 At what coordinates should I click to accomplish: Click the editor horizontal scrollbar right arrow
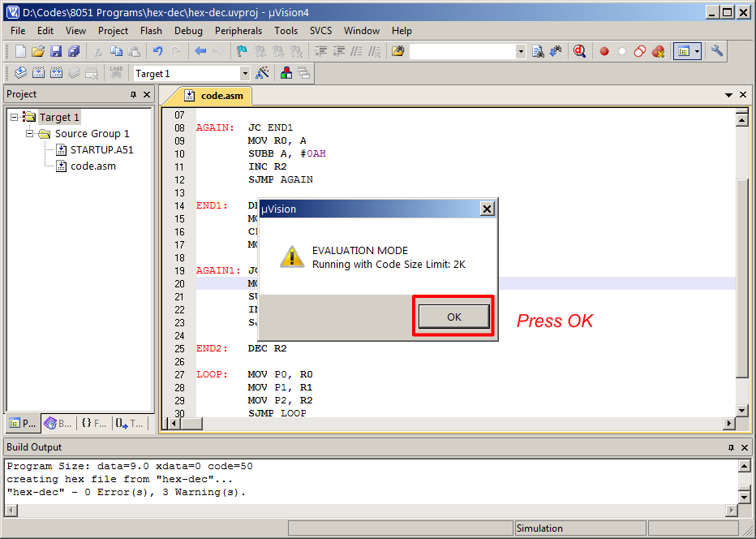click(x=729, y=424)
